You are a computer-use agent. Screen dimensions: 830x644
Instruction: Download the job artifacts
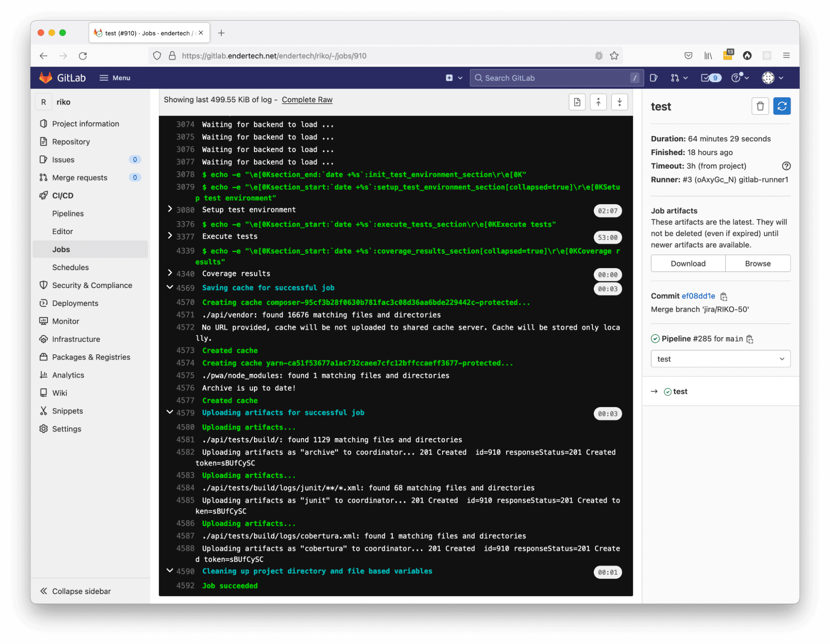click(688, 263)
